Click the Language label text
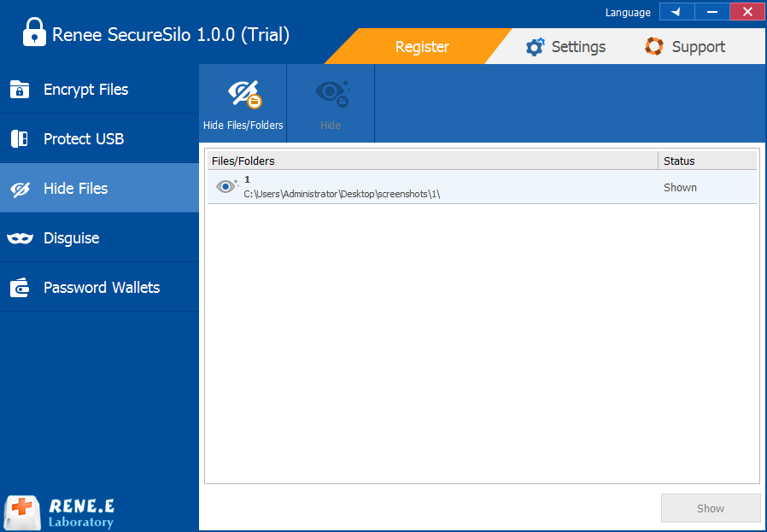Image resolution: width=767 pixels, height=532 pixels. [628, 13]
